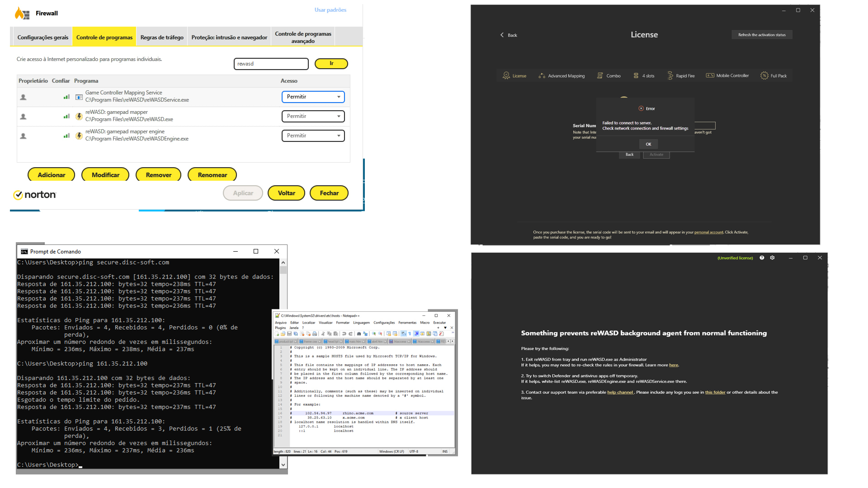The width and height of the screenshot is (868, 488).
Task: Click Refresh the activation status button
Action: (x=762, y=35)
